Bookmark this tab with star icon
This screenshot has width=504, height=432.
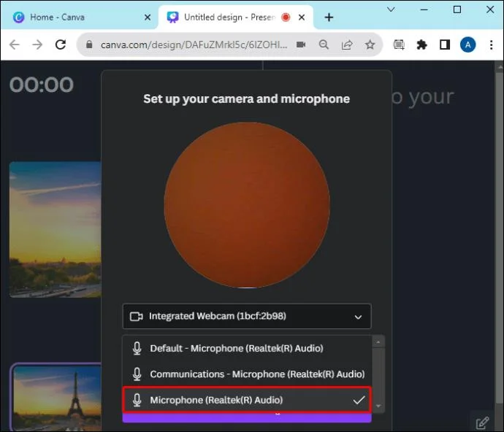pyautogui.click(x=370, y=45)
